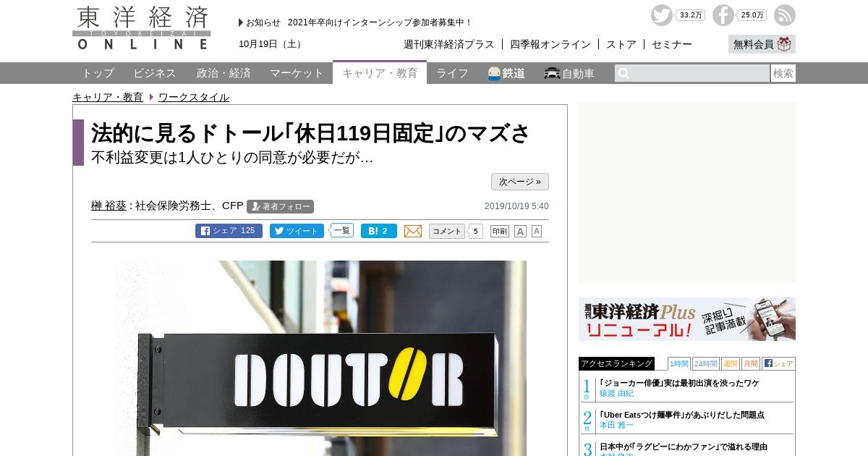This screenshot has height=456, width=868.
Task: Open the Twitter icon in the header
Action: [x=661, y=15]
